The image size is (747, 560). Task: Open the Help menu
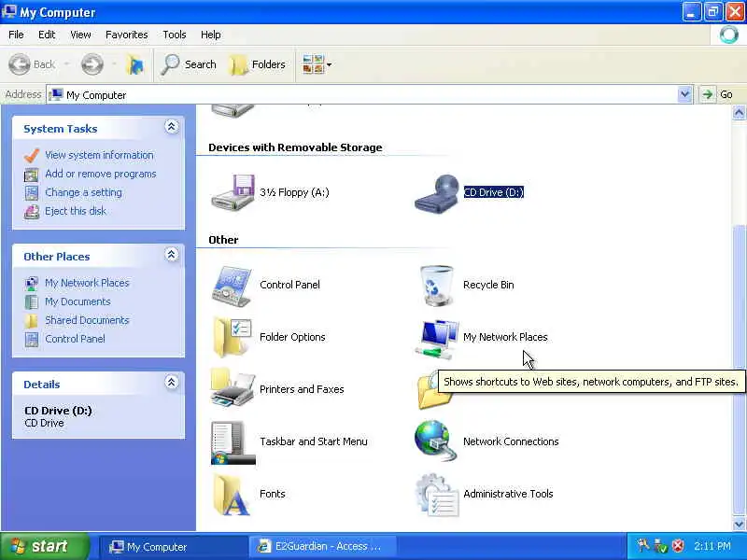point(211,35)
